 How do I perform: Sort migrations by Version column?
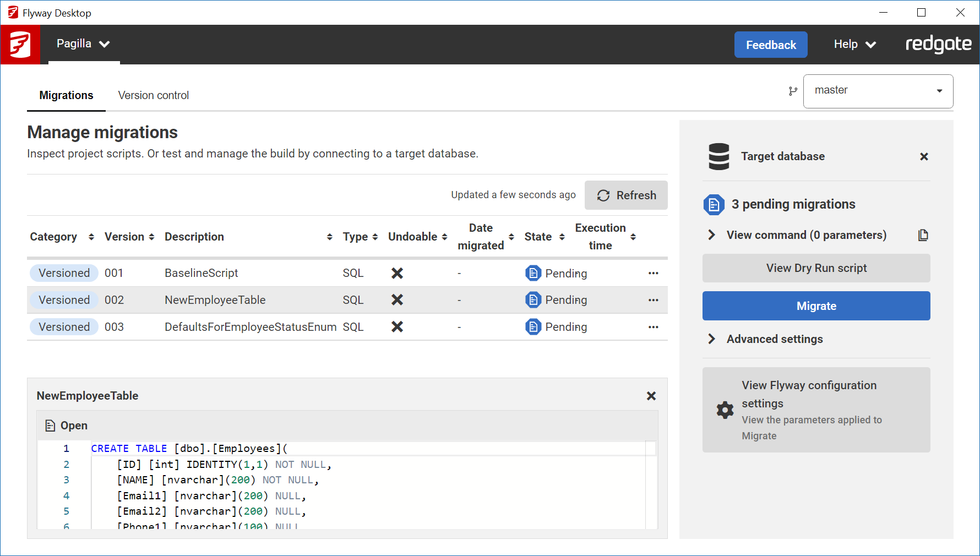pyautogui.click(x=151, y=237)
